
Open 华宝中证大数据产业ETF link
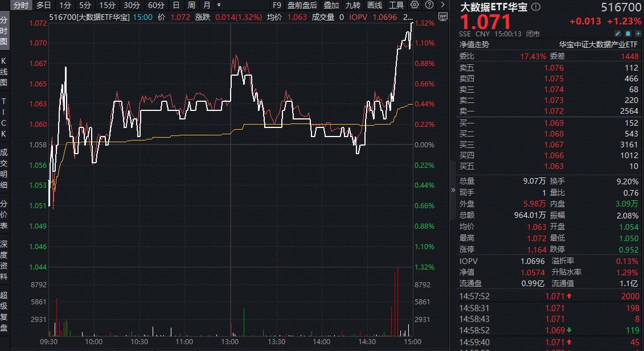[x=598, y=44]
